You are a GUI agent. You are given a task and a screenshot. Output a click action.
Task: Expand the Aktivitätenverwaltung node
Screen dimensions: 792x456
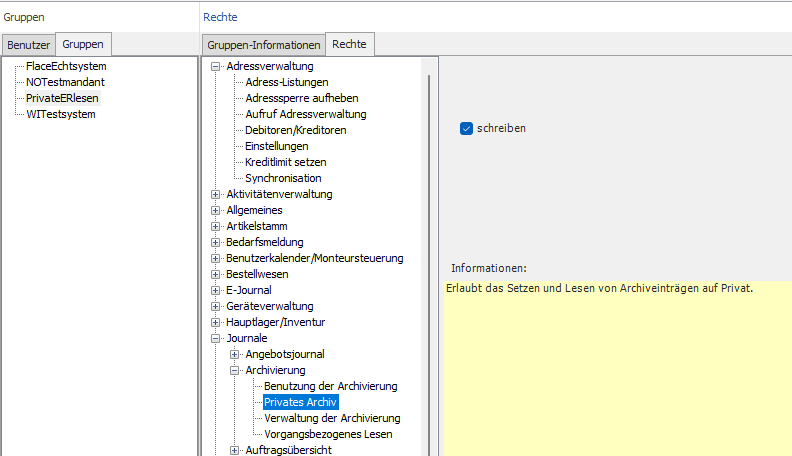[x=215, y=194]
